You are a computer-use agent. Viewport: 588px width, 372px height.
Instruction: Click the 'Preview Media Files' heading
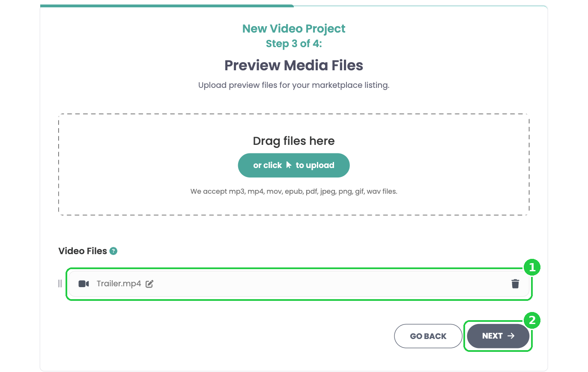(x=294, y=66)
